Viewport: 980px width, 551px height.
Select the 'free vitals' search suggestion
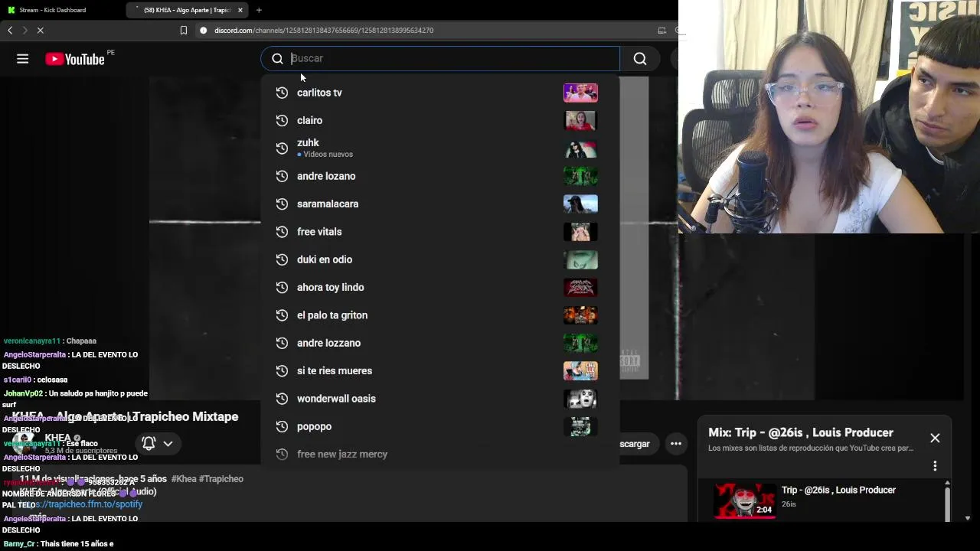440,231
